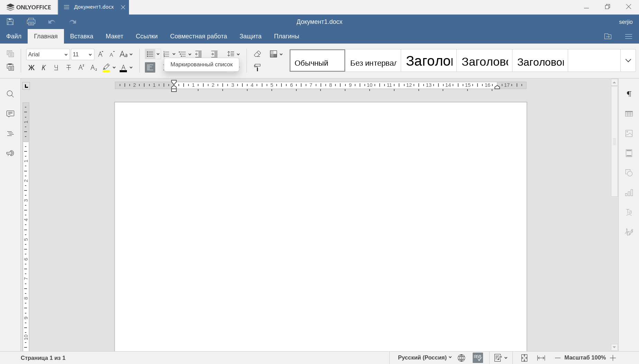
Task: Select the second Заголовок heading style
Action: click(484, 60)
